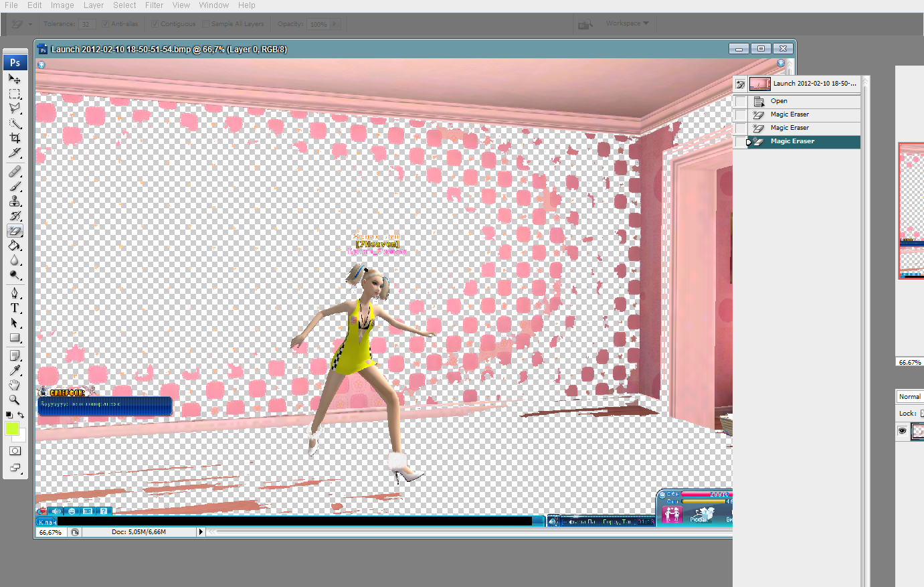Image resolution: width=924 pixels, height=587 pixels.
Task: Hide Layer 0 with the eye icon
Action: point(902,431)
